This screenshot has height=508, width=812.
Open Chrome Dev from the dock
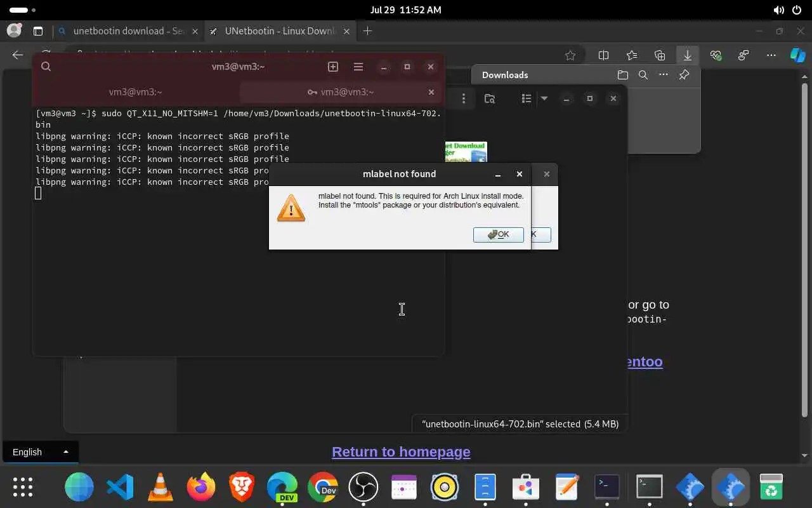pyautogui.click(x=323, y=488)
